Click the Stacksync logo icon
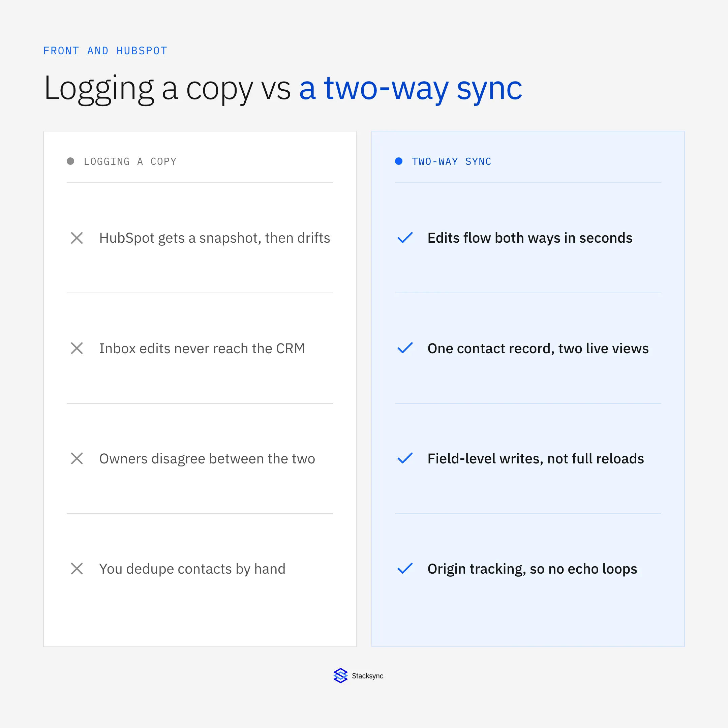728x728 pixels. [x=340, y=676]
